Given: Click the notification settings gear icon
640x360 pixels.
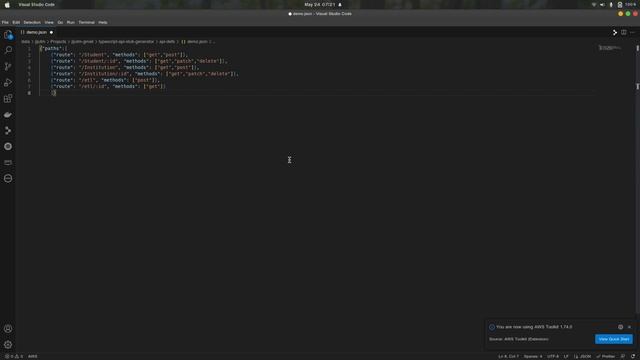Looking at the screenshot, I should click(x=620, y=327).
